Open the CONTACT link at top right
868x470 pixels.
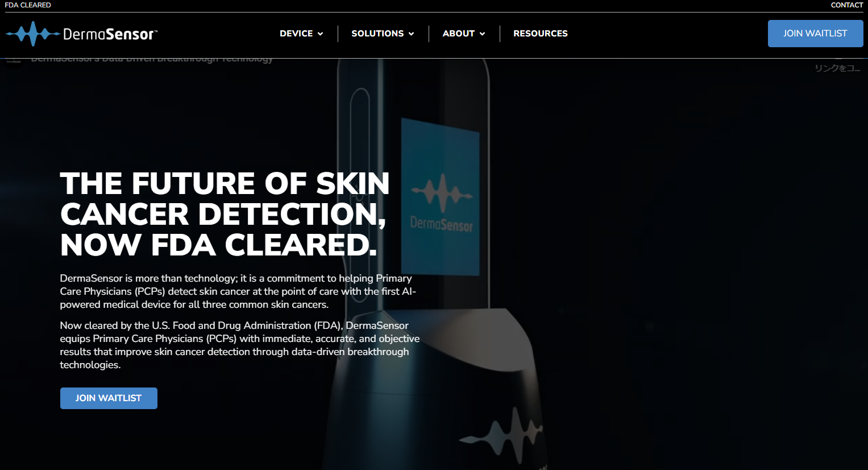pyautogui.click(x=847, y=5)
